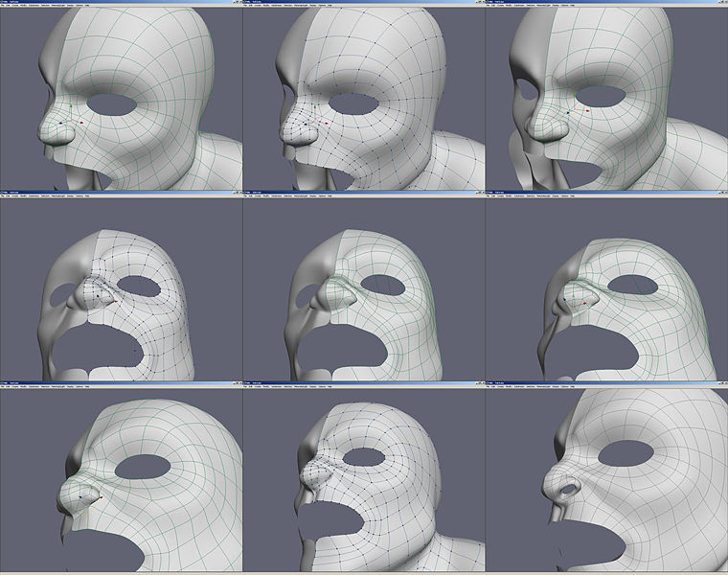Select the red axis handle in top-middle viewport
This screenshot has width=728, height=575.
click(327, 123)
